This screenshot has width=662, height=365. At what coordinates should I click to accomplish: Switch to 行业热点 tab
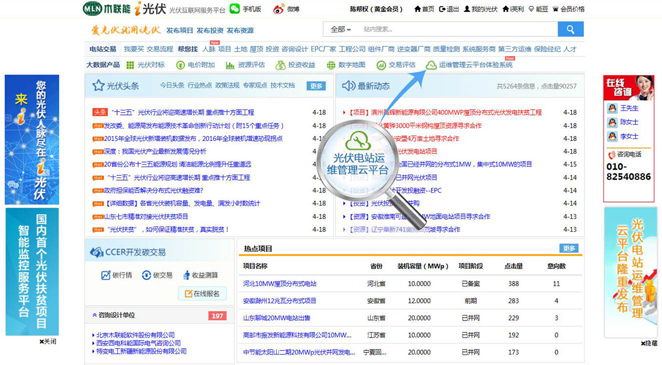(200, 85)
